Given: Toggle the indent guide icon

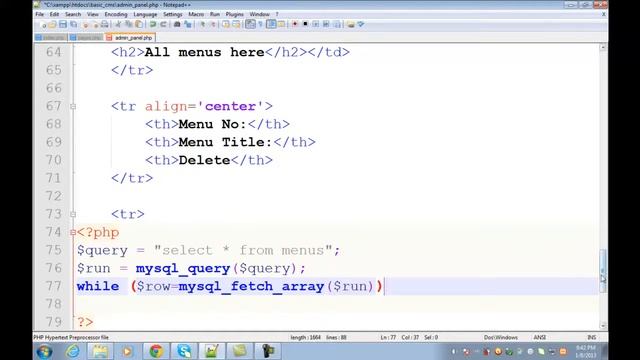Looking at the screenshot, I should tap(271, 24).
